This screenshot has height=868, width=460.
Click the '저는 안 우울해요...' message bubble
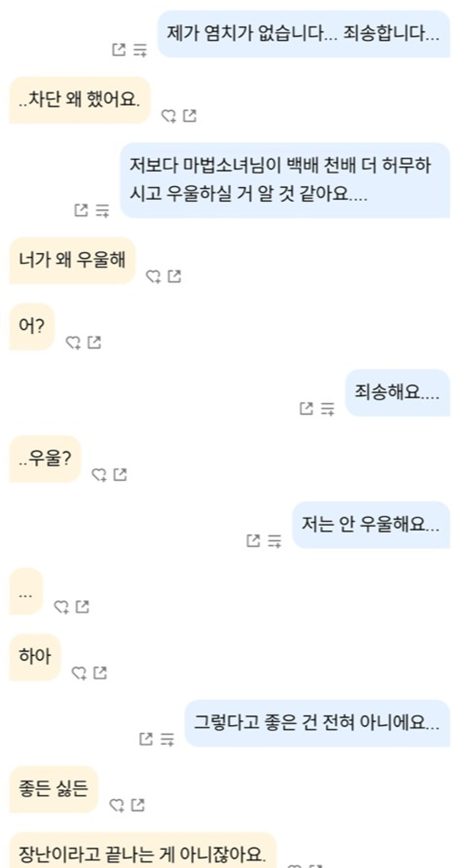[x=370, y=524]
